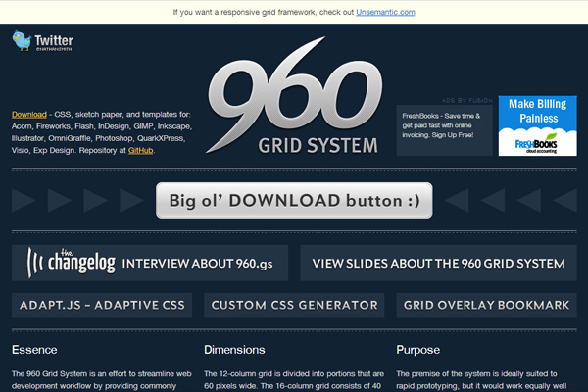Click the Make Billing Painless ad image
The height and width of the screenshot is (392, 588).
coord(537,125)
